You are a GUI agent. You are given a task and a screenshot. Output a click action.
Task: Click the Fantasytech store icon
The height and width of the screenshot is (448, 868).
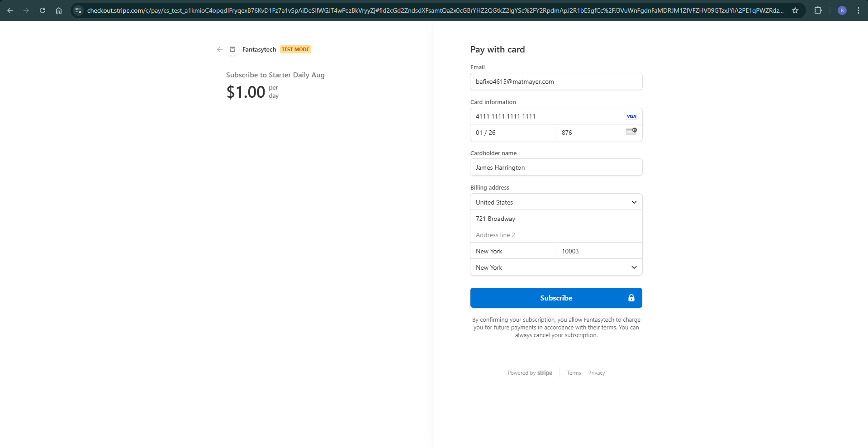(232, 49)
